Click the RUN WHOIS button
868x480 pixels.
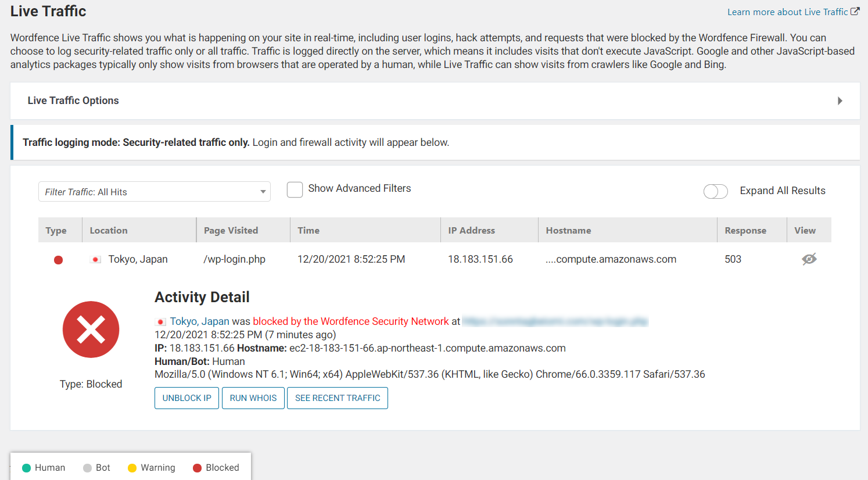point(253,398)
